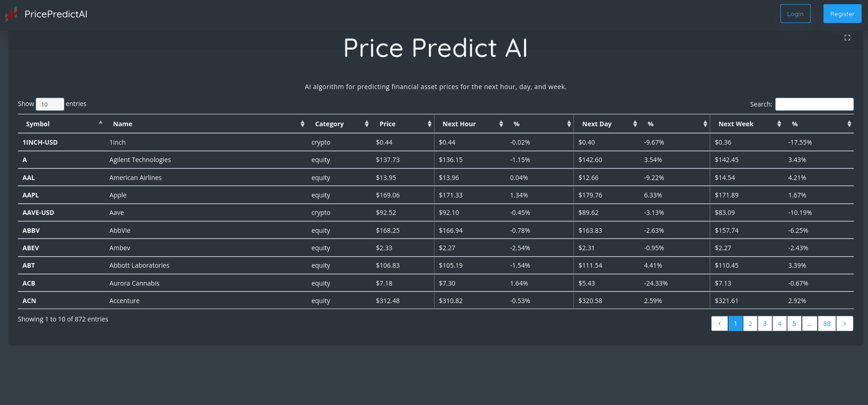Click the Next Hour column sort arrows

(501, 124)
